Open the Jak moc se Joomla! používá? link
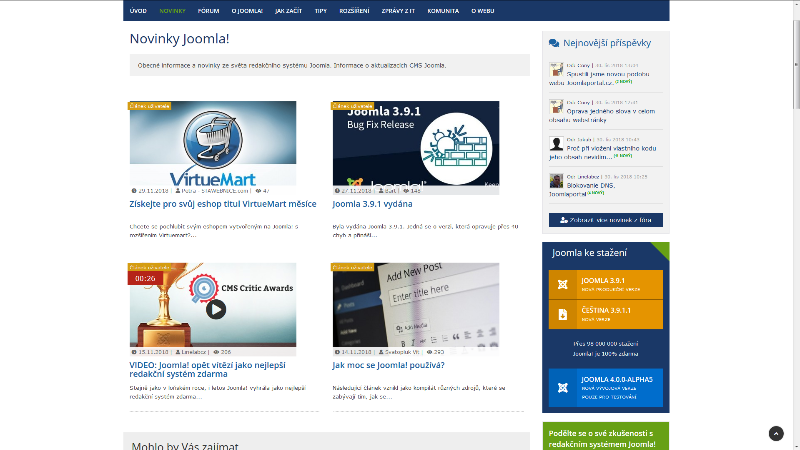The width and height of the screenshot is (800, 450). point(388,365)
